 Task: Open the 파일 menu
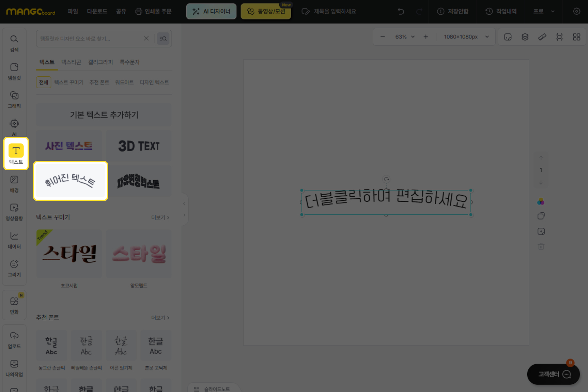73,11
